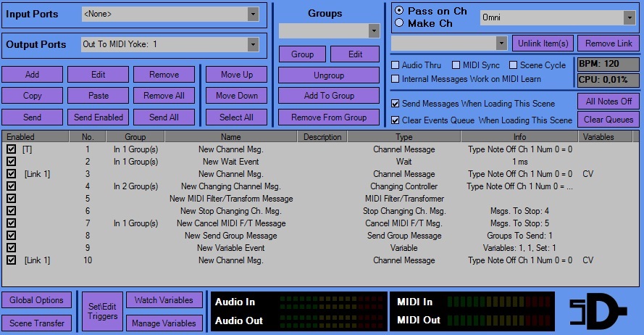Select New Stop Changing Ch. Msg. row
The image size is (644, 335).
(320, 211)
